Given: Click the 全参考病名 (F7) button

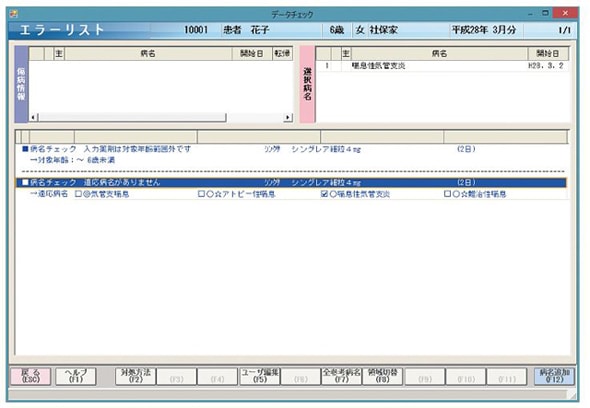Looking at the screenshot, I should [x=341, y=376].
